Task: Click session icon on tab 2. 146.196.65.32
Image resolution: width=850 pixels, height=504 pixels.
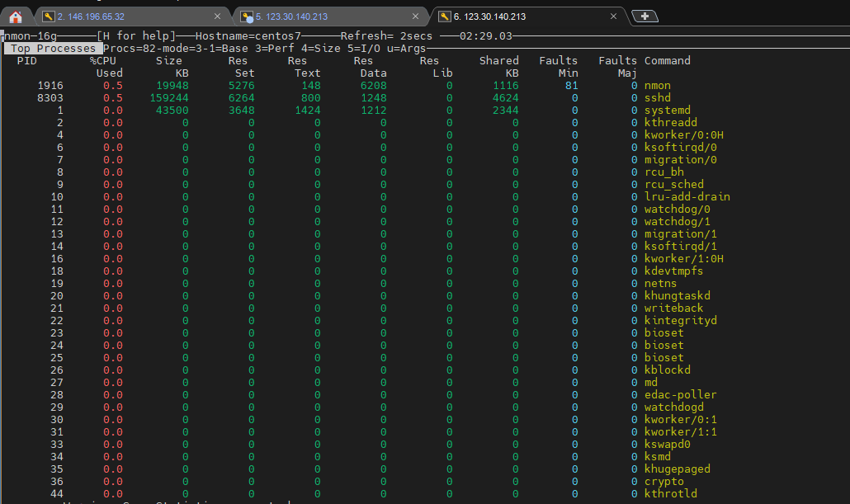Action: tap(48, 16)
